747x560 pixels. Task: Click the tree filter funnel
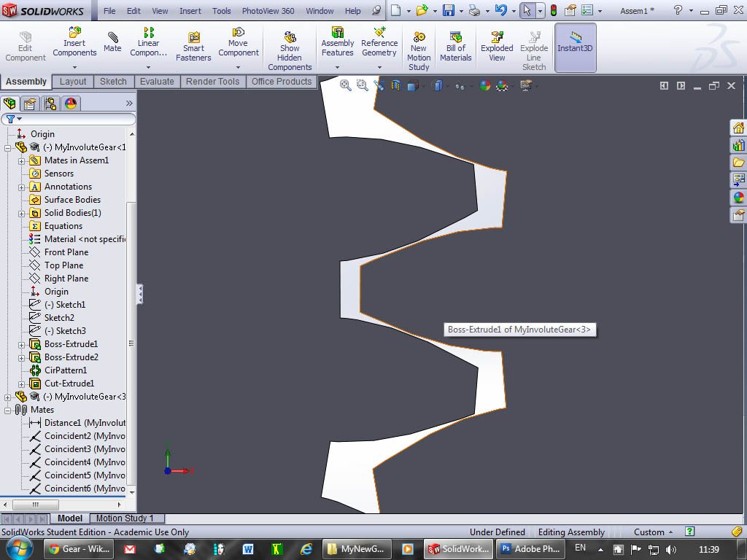click(10, 119)
